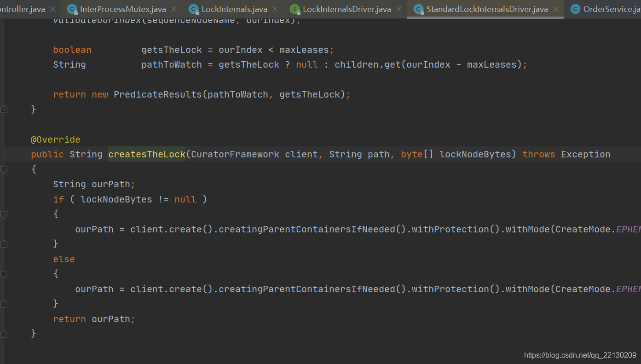
Task: Click the PredicateResults constructor call
Action: (158, 94)
